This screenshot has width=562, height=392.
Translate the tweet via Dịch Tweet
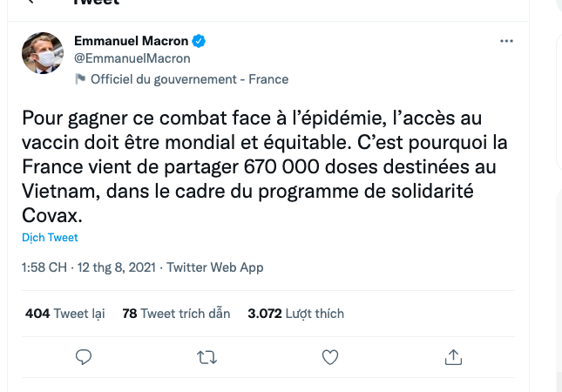(51, 237)
